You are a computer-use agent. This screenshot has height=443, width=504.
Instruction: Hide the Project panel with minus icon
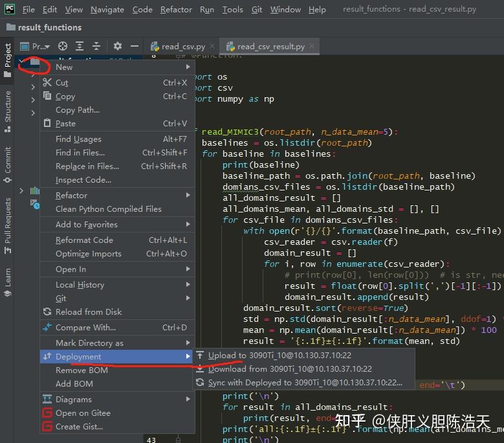135,47
